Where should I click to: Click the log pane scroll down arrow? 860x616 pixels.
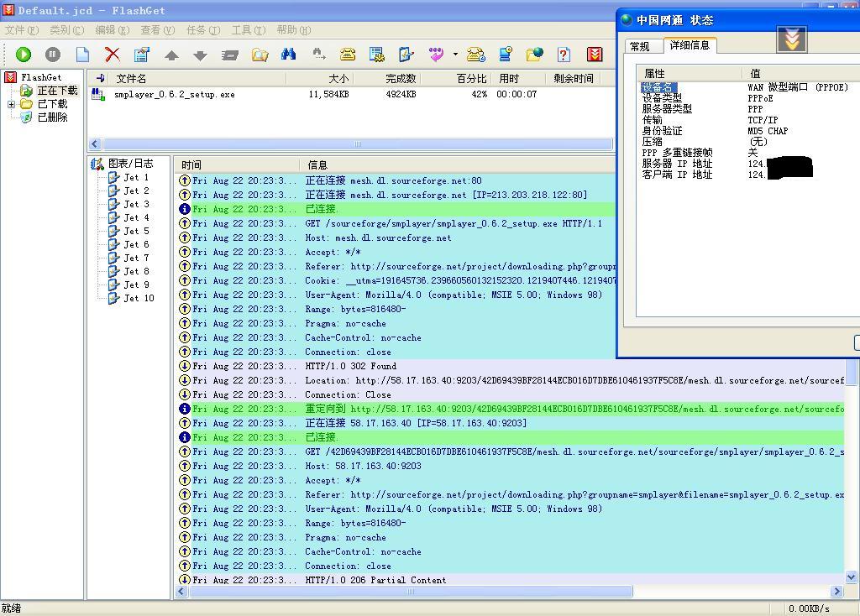pos(851,577)
